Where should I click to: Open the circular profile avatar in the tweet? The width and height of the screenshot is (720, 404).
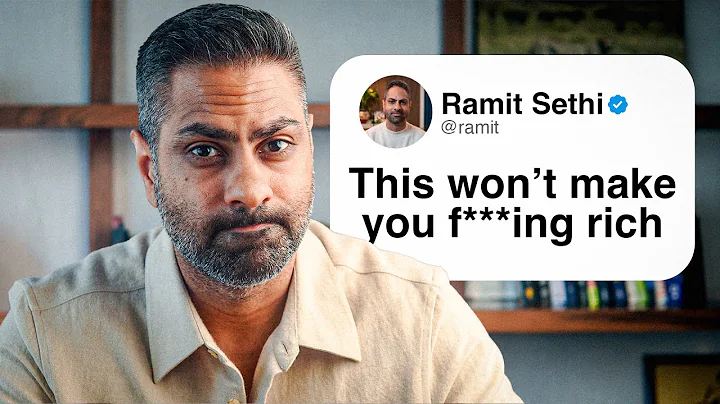395,112
